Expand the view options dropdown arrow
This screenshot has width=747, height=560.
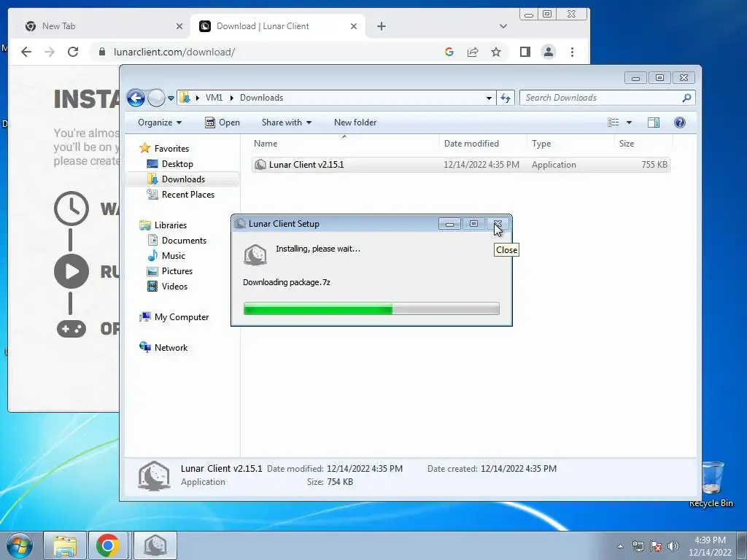(x=629, y=122)
